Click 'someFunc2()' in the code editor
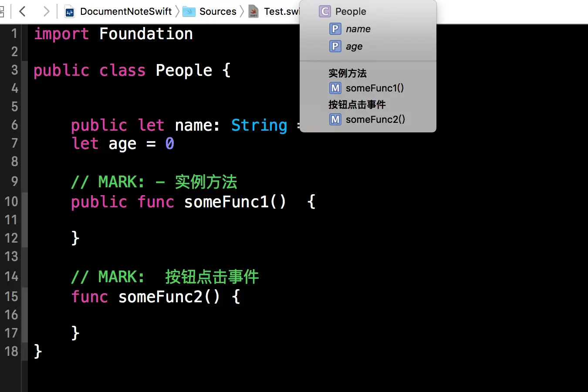 point(169,297)
